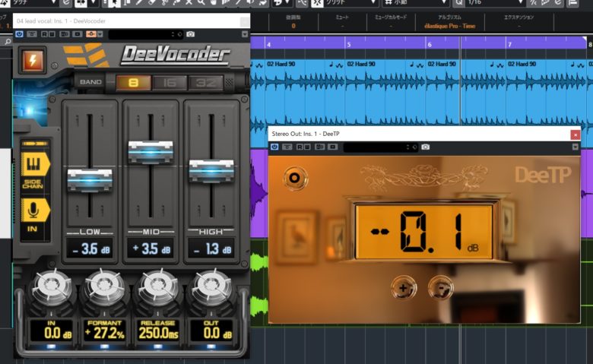Click the LOW value field -3.6 dB
Viewport: 593px width, 364px height.
point(90,248)
